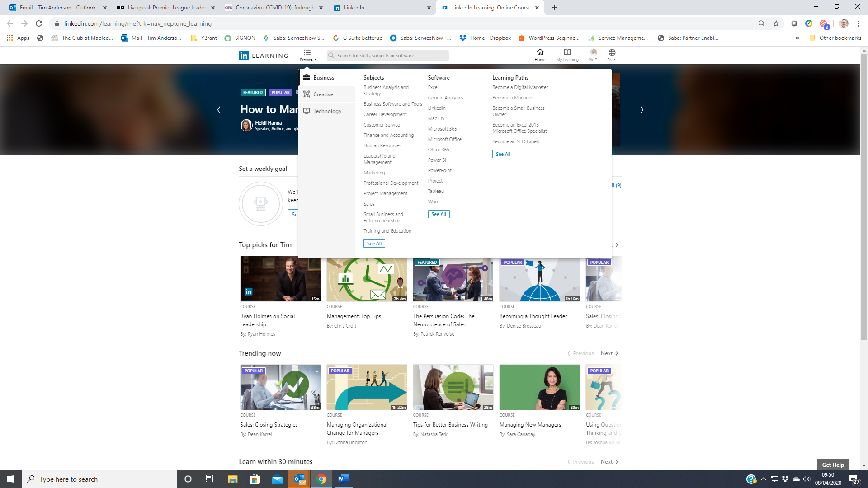The height and width of the screenshot is (488, 868).
Task: Open the Me profile menu
Action: coord(593,55)
